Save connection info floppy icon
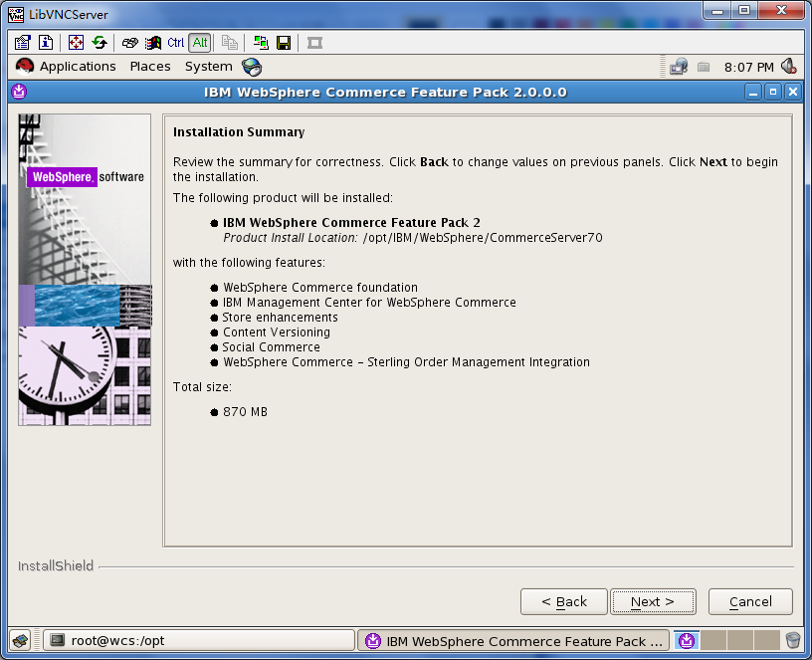This screenshot has width=812, height=660. [x=284, y=43]
